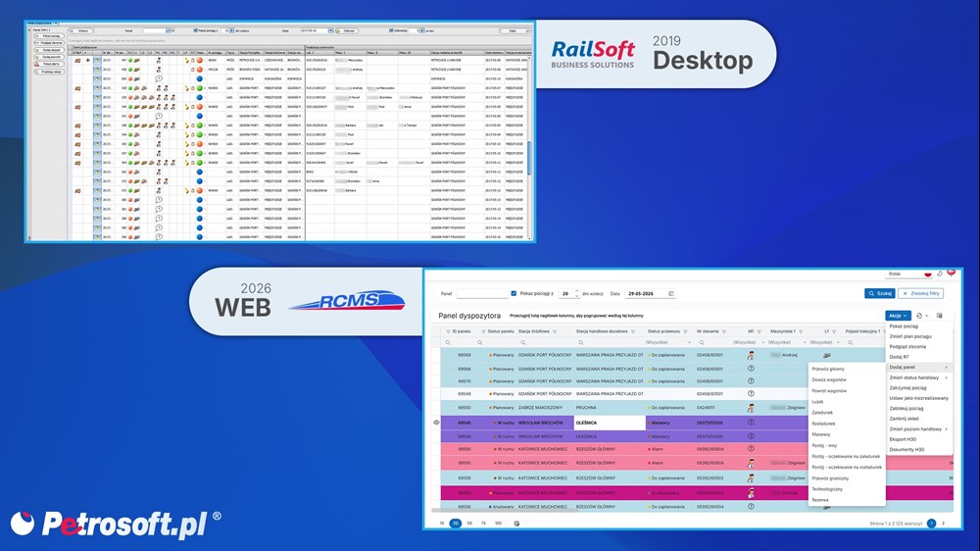
Task: Click the export icon beside page size 100
Action: pos(516,524)
